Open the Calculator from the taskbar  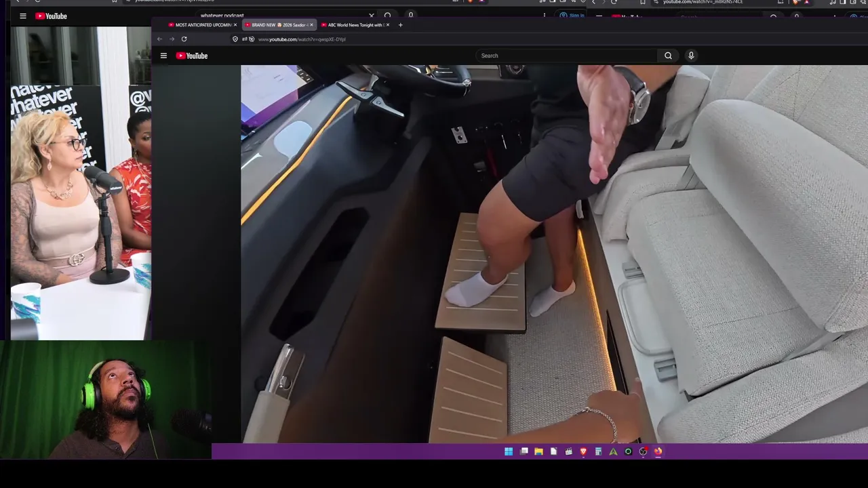pos(598,451)
